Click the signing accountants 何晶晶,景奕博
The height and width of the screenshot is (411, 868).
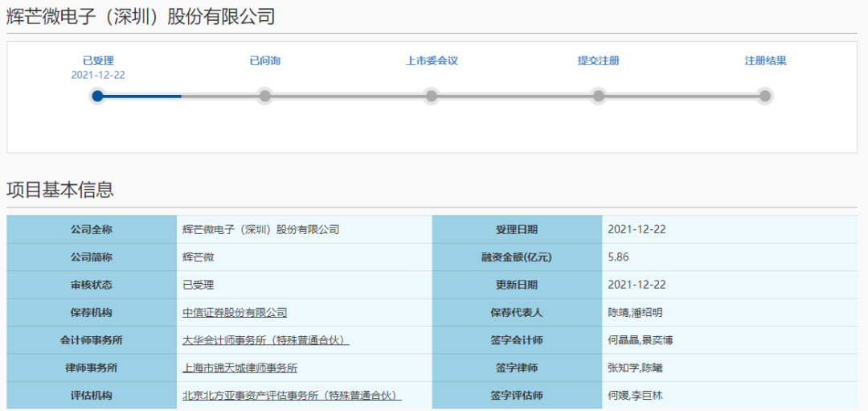coord(641,341)
